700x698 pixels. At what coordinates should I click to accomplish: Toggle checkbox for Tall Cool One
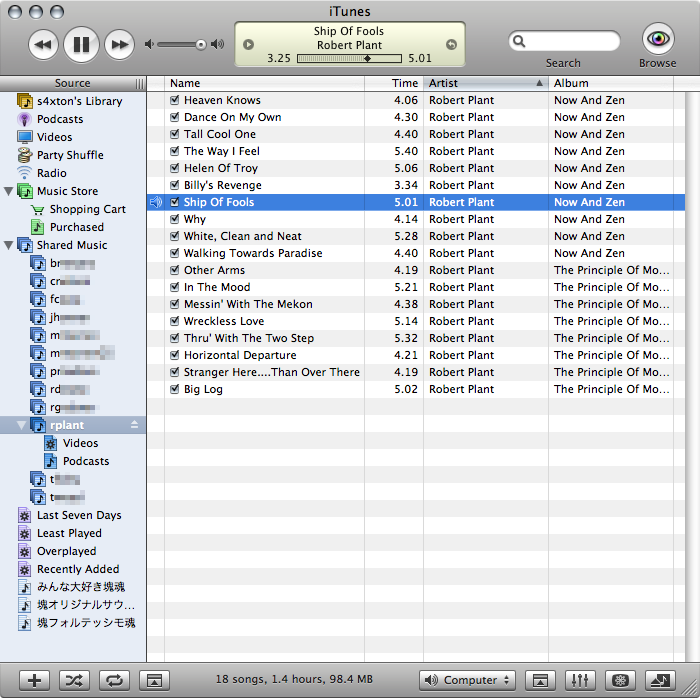[x=175, y=134]
